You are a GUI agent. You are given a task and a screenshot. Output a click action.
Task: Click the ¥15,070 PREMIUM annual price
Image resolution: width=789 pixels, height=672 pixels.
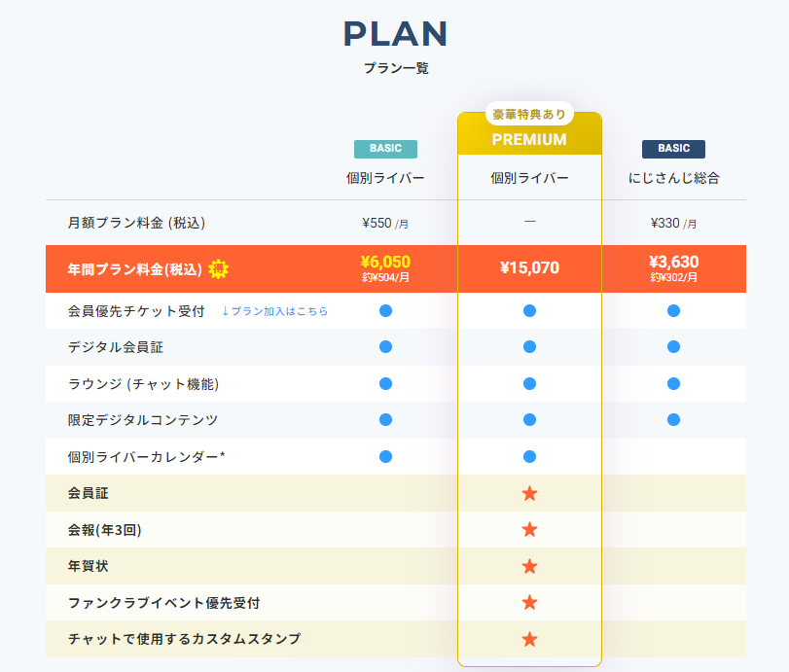tap(529, 267)
